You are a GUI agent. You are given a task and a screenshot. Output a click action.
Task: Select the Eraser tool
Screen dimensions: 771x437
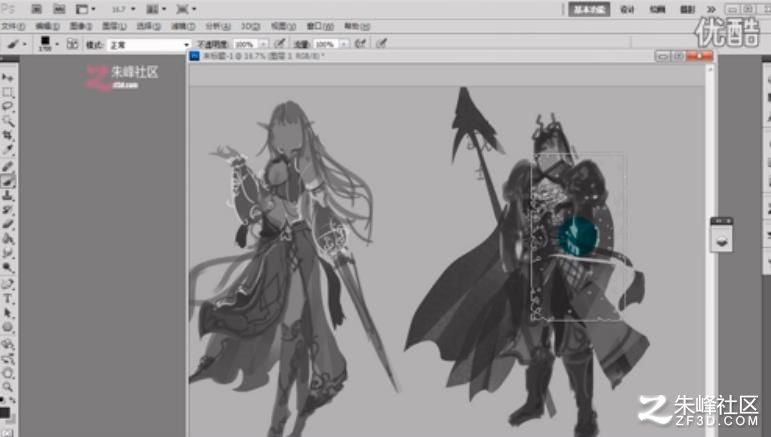click(x=7, y=224)
